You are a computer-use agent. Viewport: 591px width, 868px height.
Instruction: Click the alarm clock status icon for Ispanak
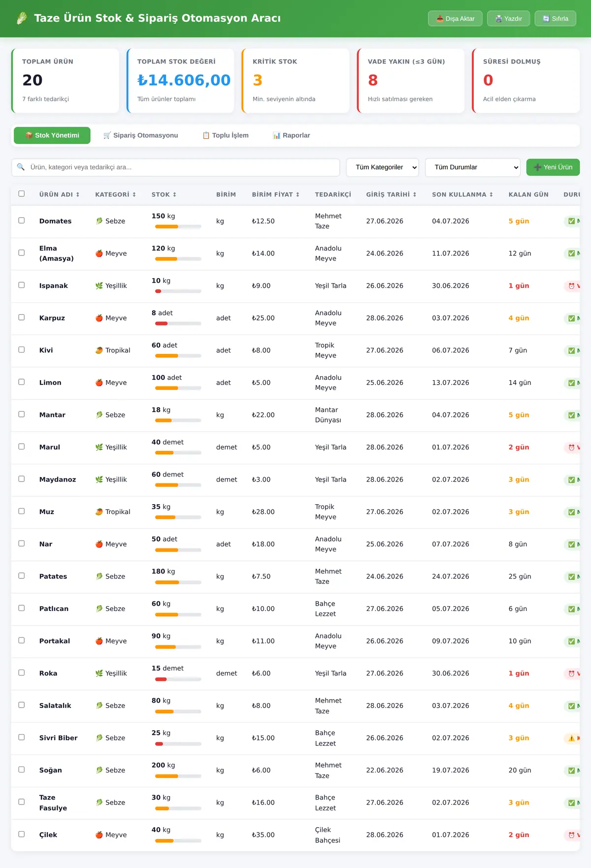(571, 286)
